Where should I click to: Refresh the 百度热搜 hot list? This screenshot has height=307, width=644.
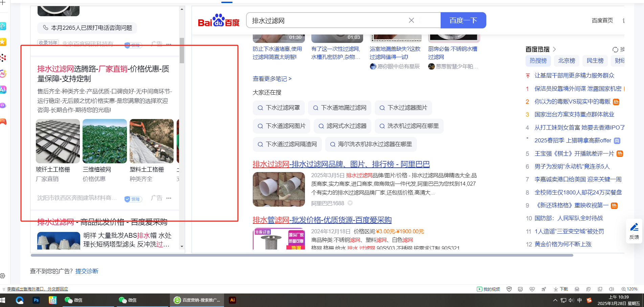click(x=615, y=50)
